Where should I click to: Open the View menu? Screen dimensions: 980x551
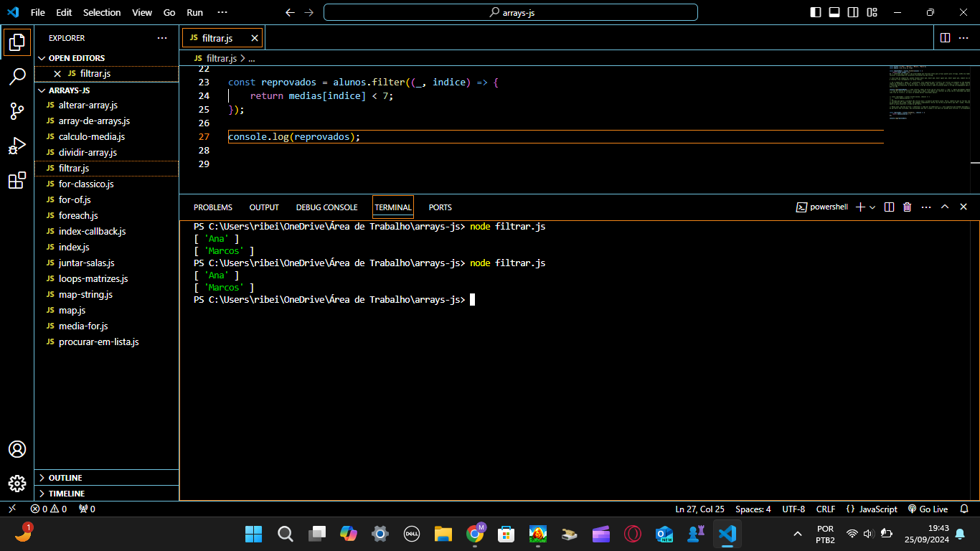pos(142,12)
